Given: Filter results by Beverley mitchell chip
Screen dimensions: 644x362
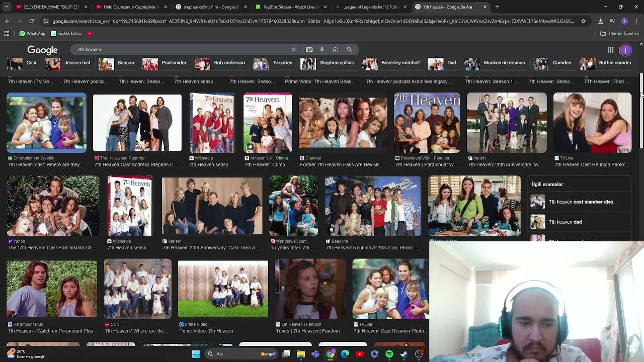Looking at the screenshot, I should (391, 63).
